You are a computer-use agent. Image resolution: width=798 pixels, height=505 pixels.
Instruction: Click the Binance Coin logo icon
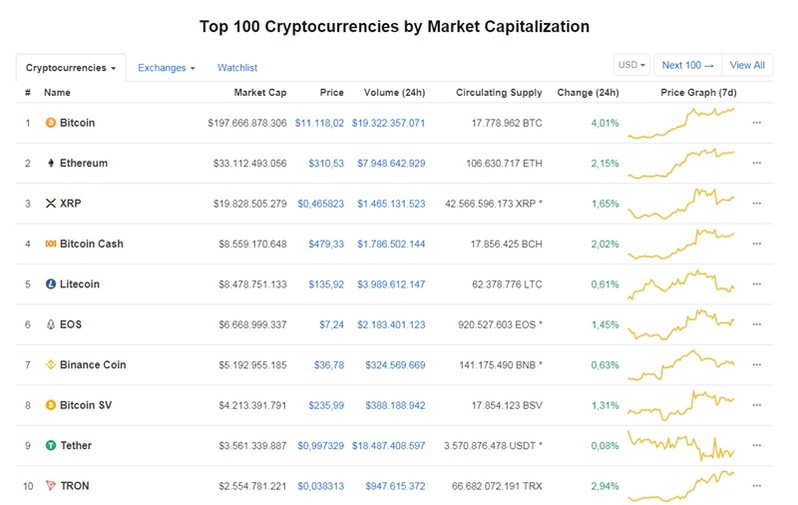[x=50, y=364]
